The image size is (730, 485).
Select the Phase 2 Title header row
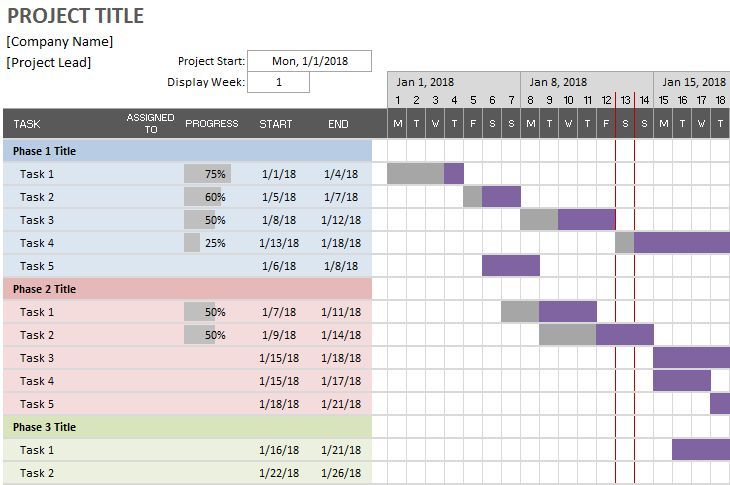coord(188,289)
